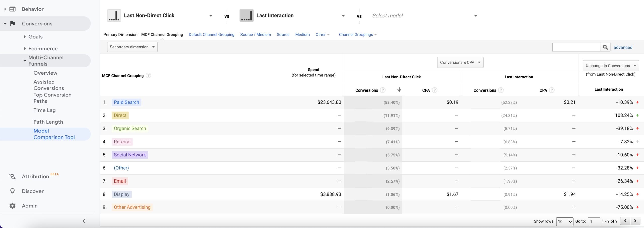
Task: Click the sort arrow on Conversions column
Action: coord(399,90)
